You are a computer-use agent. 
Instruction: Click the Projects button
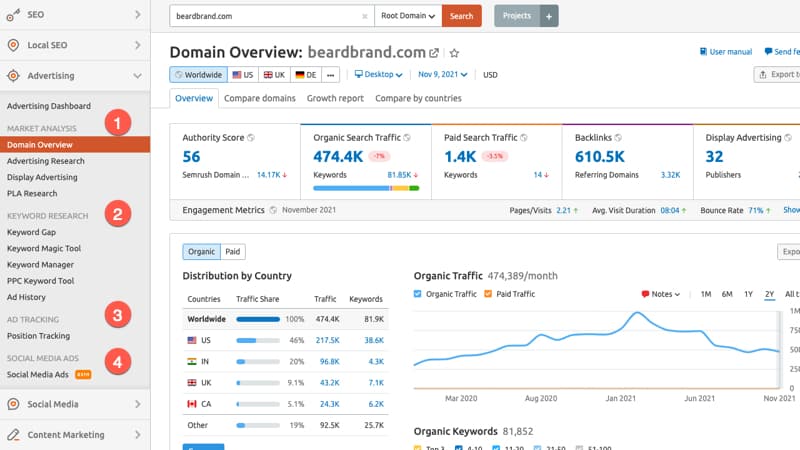pyautogui.click(x=517, y=16)
